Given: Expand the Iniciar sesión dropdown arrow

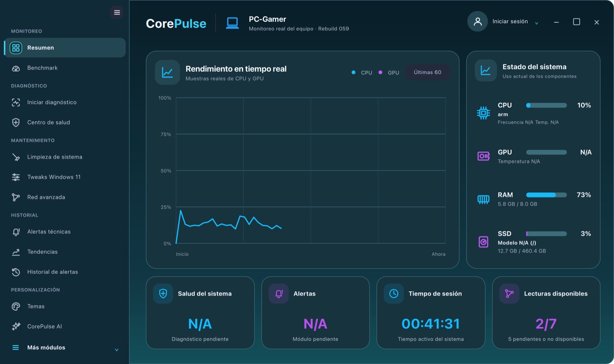Looking at the screenshot, I should [537, 23].
